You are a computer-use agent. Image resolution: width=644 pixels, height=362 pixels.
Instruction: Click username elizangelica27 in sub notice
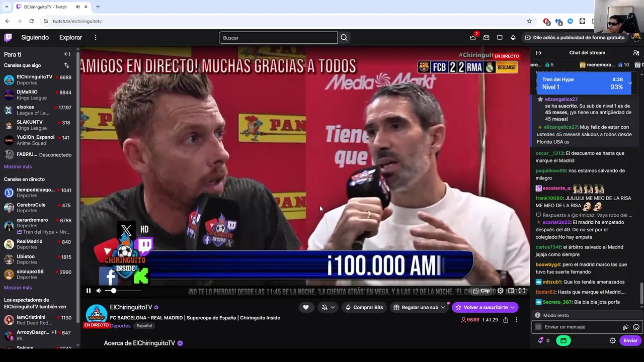[x=561, y=100]
